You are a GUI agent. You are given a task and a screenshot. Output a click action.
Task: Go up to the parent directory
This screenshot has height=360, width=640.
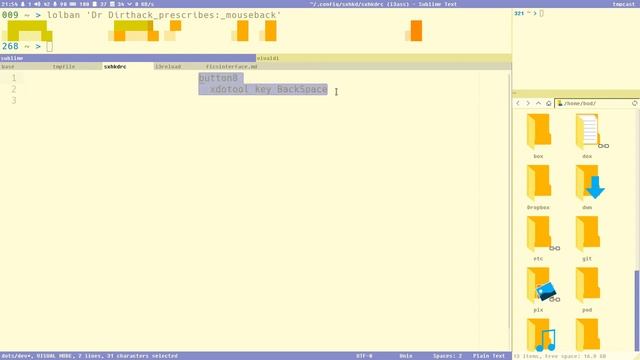point(538,103)
